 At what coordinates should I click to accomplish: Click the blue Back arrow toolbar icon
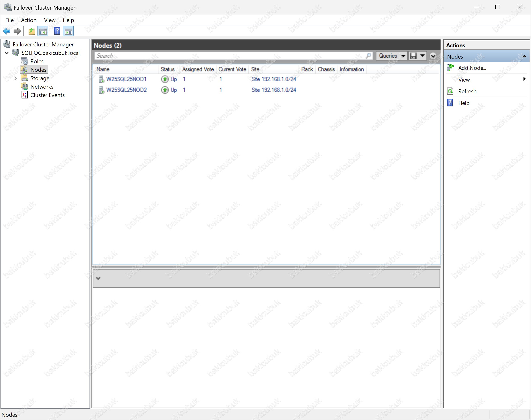pyautogui.click(x=7, y=31)
